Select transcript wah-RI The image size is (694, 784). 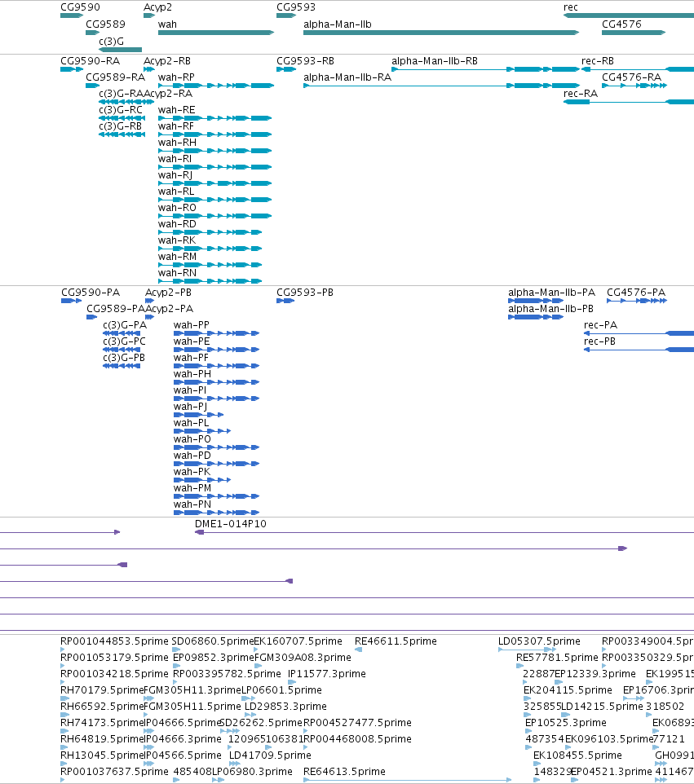tap(175, 159)
